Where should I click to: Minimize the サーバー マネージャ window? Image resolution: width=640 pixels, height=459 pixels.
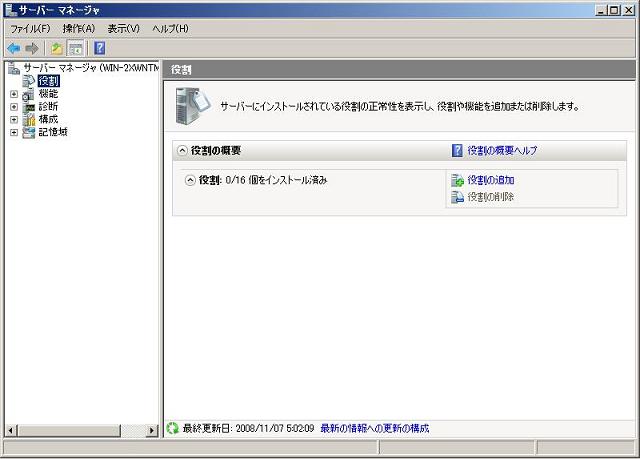pyautogui.click(x=600, y=10)
